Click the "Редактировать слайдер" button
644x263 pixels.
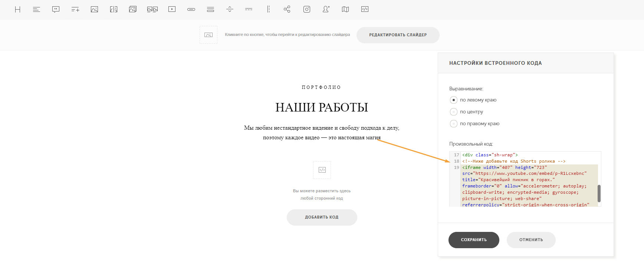(x=398, y=35)
